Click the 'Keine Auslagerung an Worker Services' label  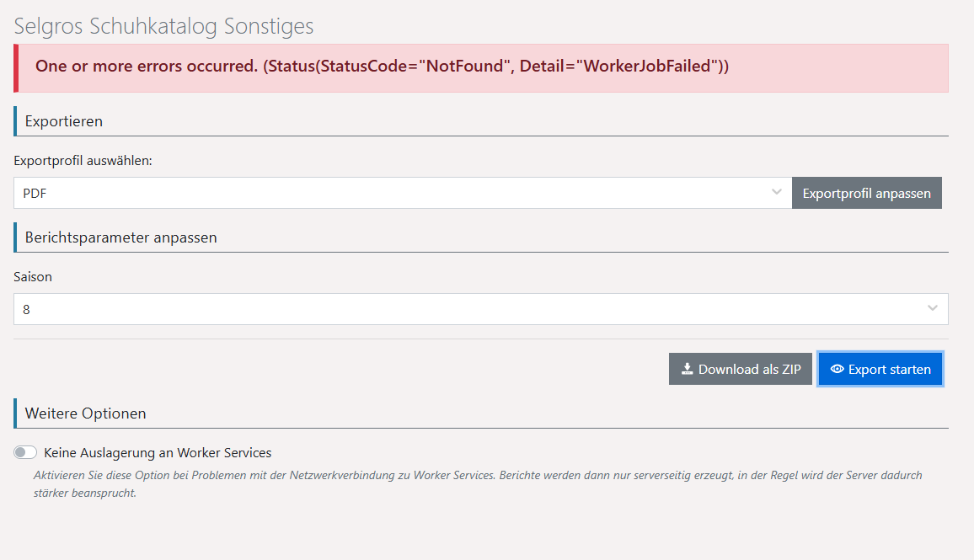158,453
